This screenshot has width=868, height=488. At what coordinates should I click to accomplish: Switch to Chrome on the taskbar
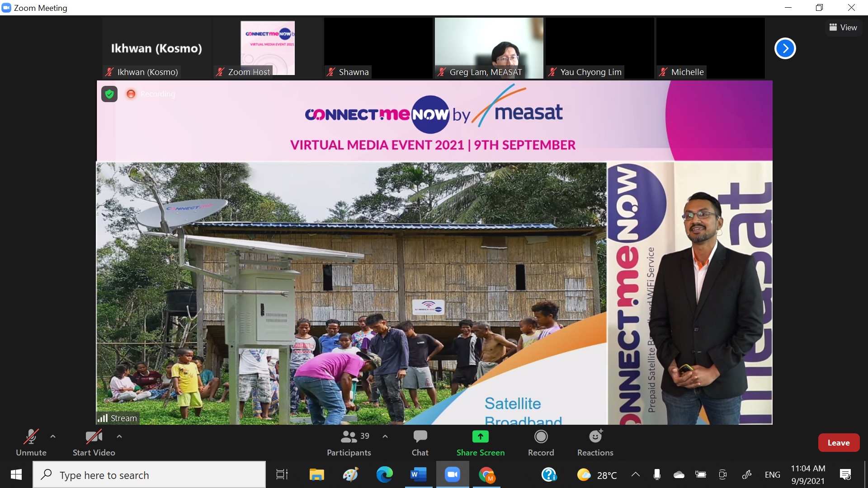(x=486, y=475)
